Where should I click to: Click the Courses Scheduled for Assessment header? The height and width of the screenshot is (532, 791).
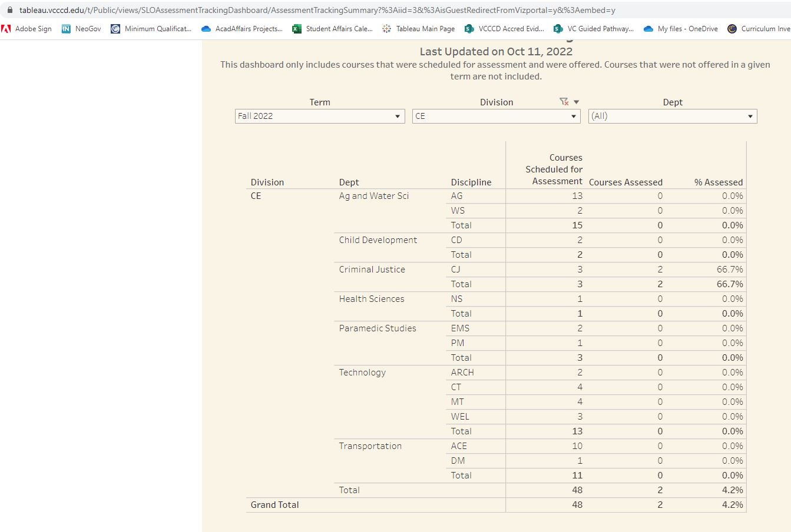point(554,169)
